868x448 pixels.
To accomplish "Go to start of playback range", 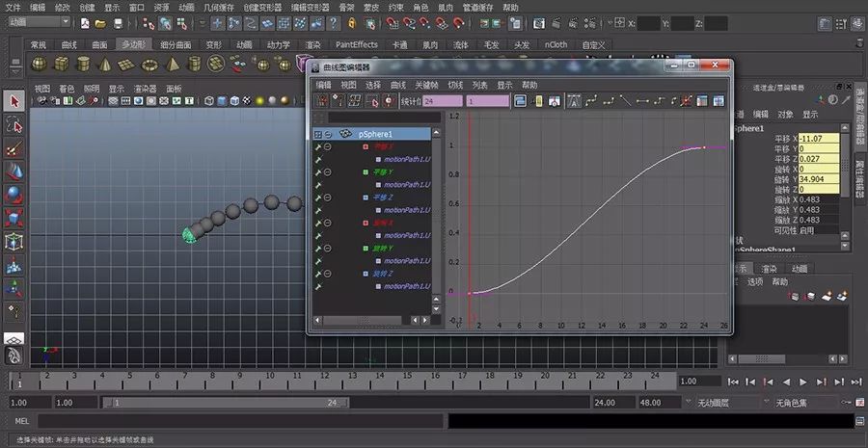I will tap(733, 382).
